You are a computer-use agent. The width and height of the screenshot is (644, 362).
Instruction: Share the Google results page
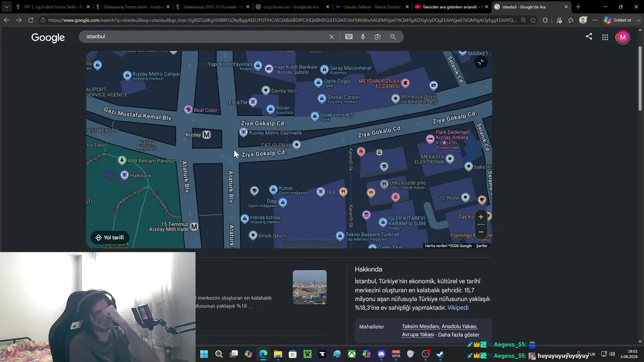(589, 36)
